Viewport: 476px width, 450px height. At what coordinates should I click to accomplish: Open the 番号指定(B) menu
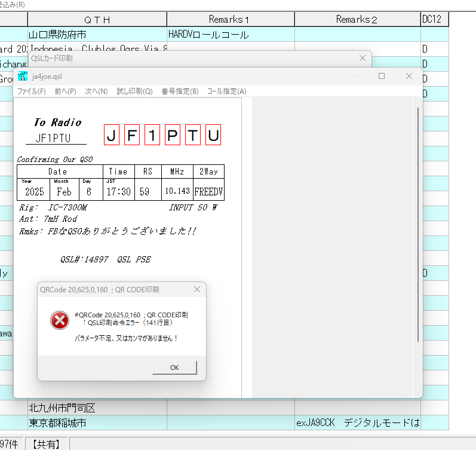(x=180, y=91)
